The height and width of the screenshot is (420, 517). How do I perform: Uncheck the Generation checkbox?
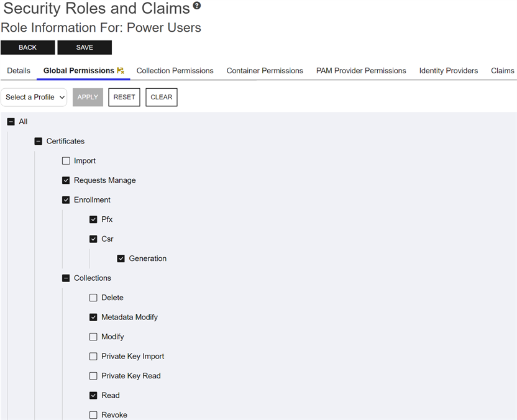click(121, 258)
